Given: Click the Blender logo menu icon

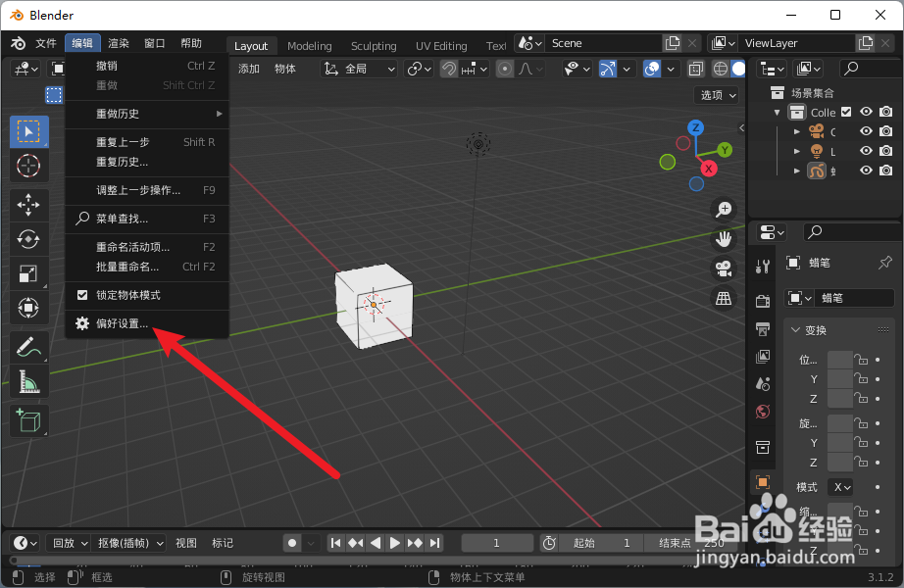Looking at the screenshot, I should tap(18, 43).
